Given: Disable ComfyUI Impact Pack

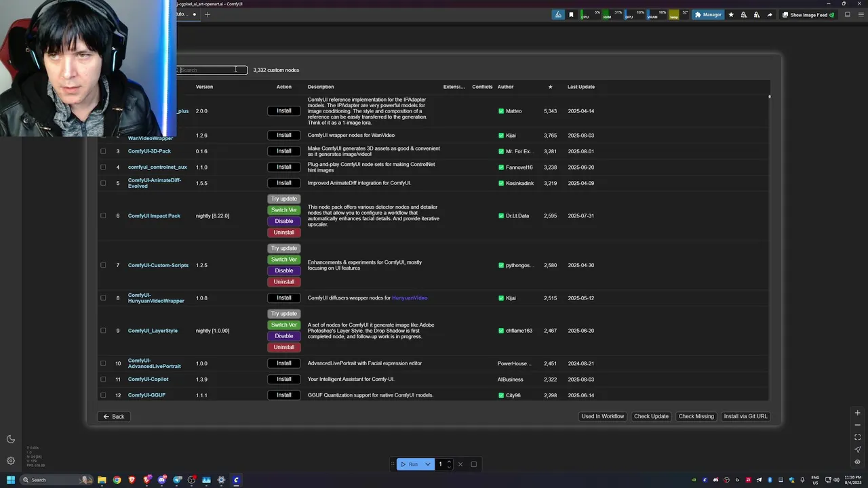Looking at the screenshot, I should coord(284,221).
